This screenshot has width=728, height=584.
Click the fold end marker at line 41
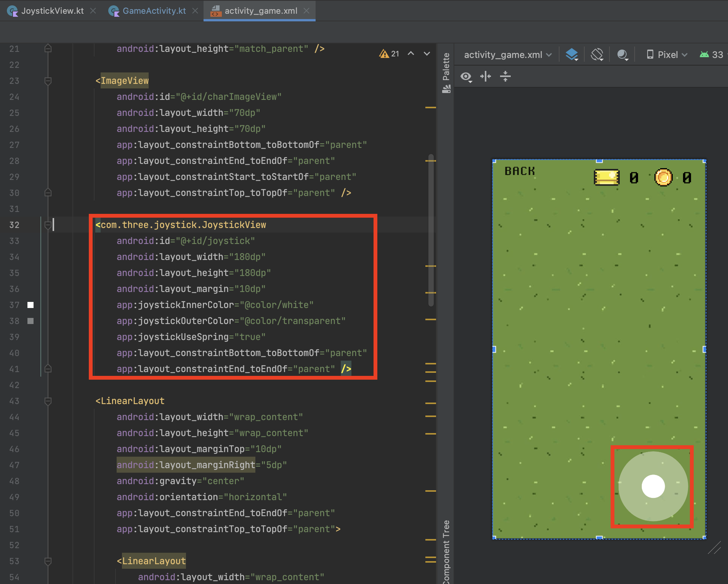pyautogui.click(x=48, y=369)
